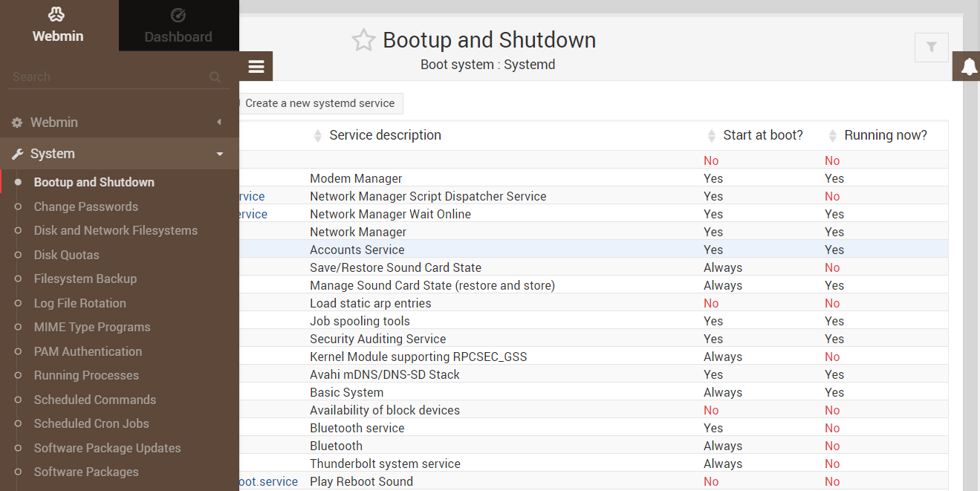The height and width of the screenshot is (491, 980).
Task: Click Create a new systemd service
Action: coord(319,103)
